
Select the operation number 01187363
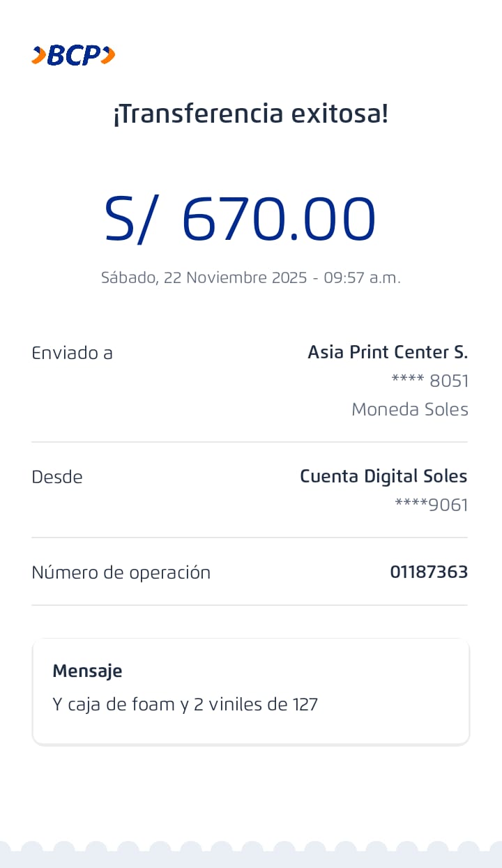point(429,572)
